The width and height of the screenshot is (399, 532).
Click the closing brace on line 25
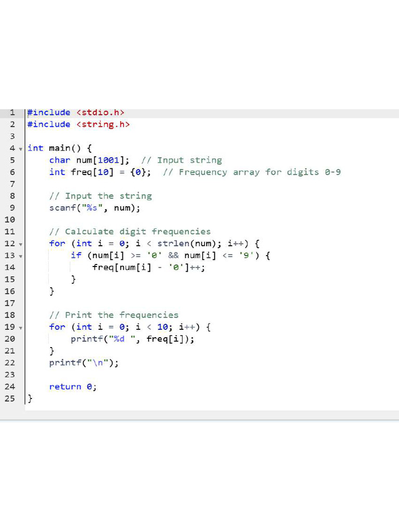(x=30, y=398)
